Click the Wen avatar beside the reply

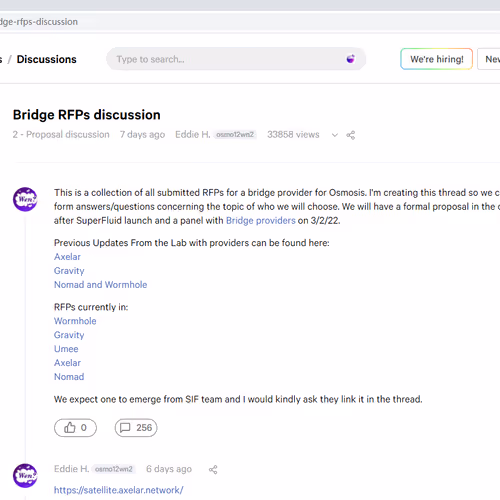click(25, 476)
